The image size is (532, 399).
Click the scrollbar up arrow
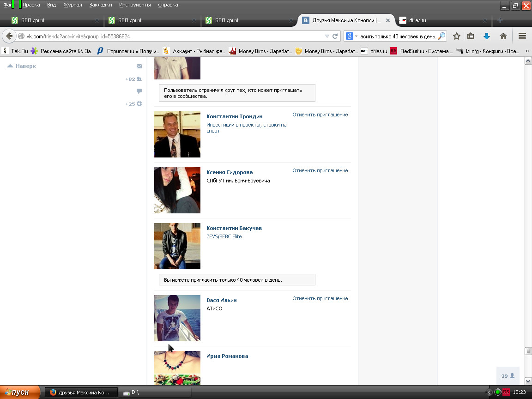pyautogui.click(x=528, y=61)
